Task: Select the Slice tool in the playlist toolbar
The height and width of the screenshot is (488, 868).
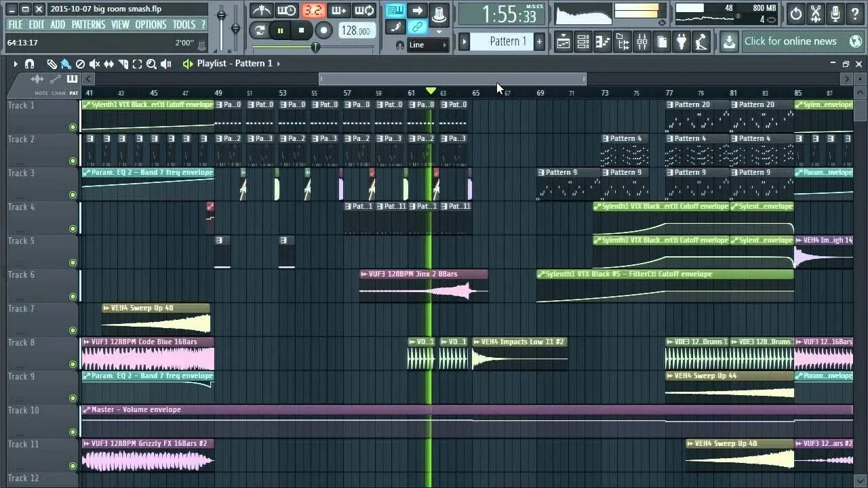Action: (123, 63)
